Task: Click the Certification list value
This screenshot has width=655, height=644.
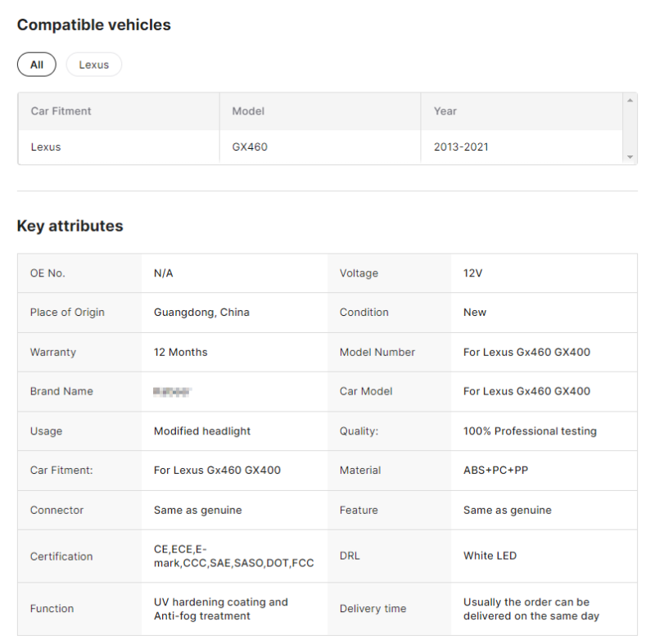Action: pyautogui.click(x=233, y=556)
